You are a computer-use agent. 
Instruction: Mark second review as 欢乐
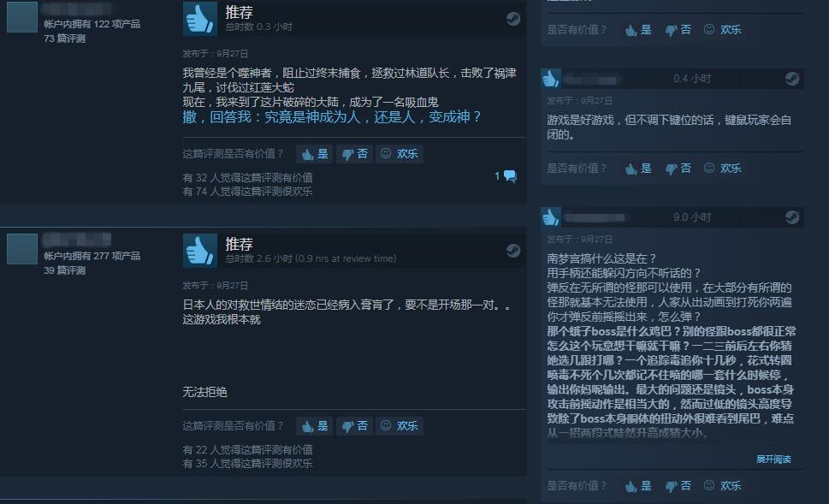(400, 426)
